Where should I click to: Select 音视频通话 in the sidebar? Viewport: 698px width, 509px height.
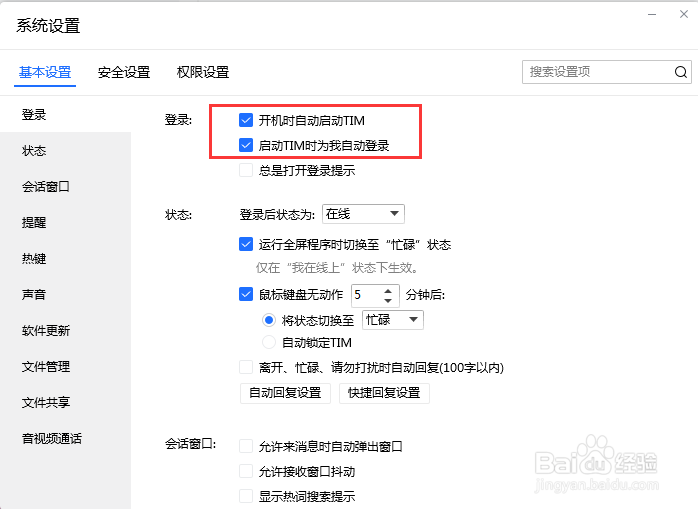click(x=65, y=439)
